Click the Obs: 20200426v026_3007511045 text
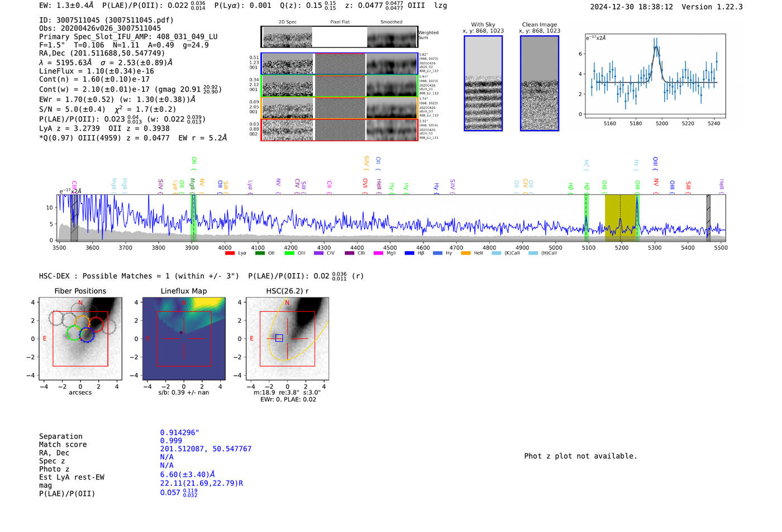 click(x=100, y=28)
